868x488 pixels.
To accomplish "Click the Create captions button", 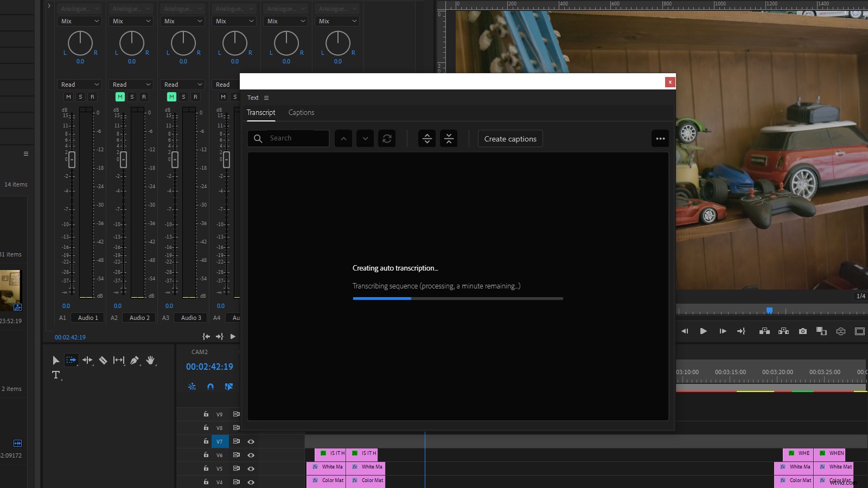I will click(x=509, y=139).
